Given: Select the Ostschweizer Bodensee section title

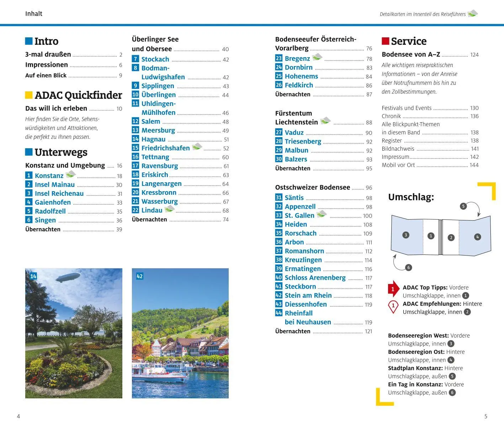Looking at the screenshot, I should click(313, 187).
